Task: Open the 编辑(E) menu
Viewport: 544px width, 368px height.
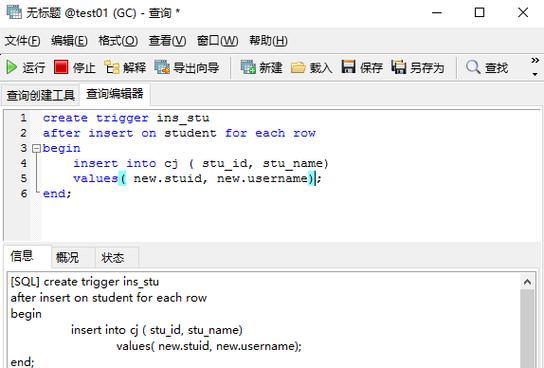Action: coord(69,41)
